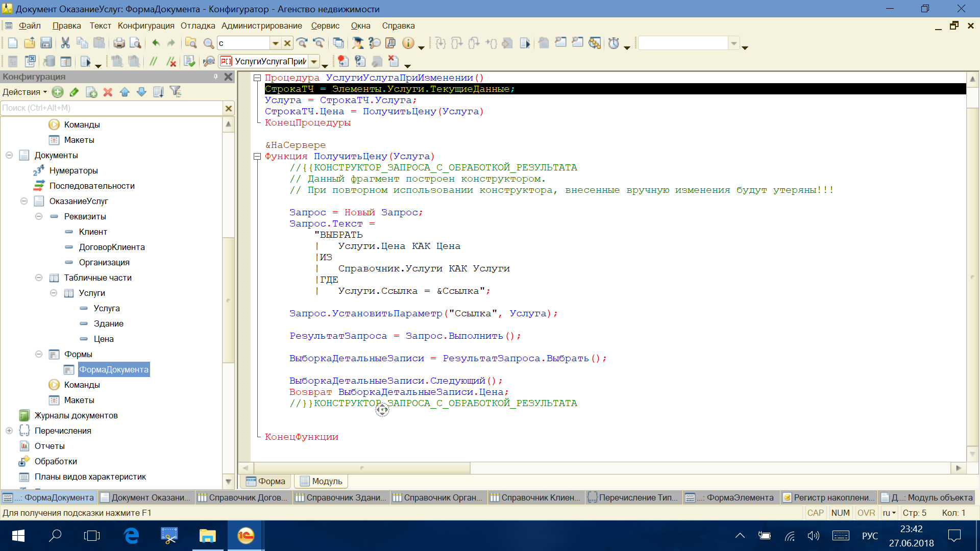The height and width of the screenshot is (551, 980).
Task: Collapse procedure УслугиУслугаПриИзменении code block
Action: point(257,78)
